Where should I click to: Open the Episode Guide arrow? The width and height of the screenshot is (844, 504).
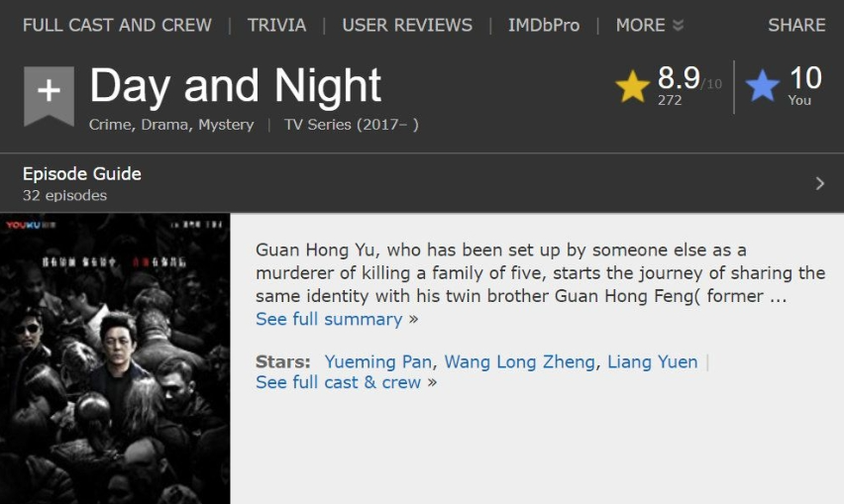tap(819, 183)
